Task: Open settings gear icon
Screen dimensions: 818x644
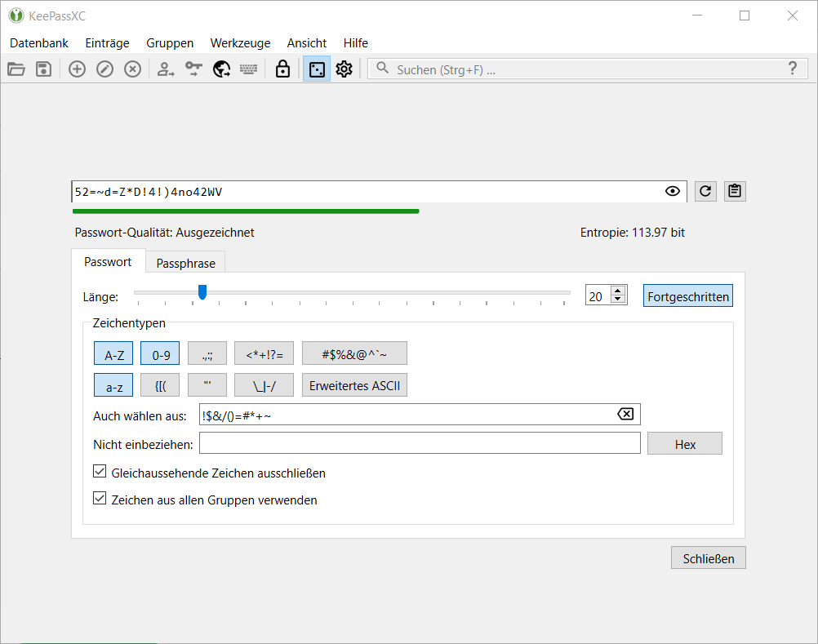Action: tap(345, 69)
